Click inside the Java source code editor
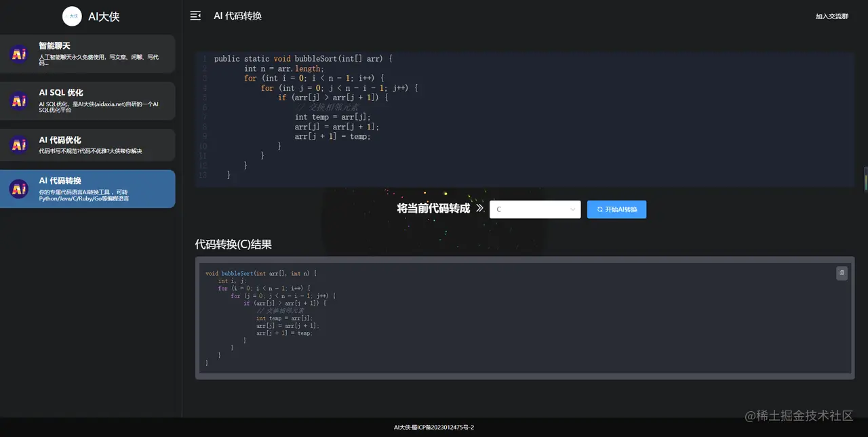 524,119
